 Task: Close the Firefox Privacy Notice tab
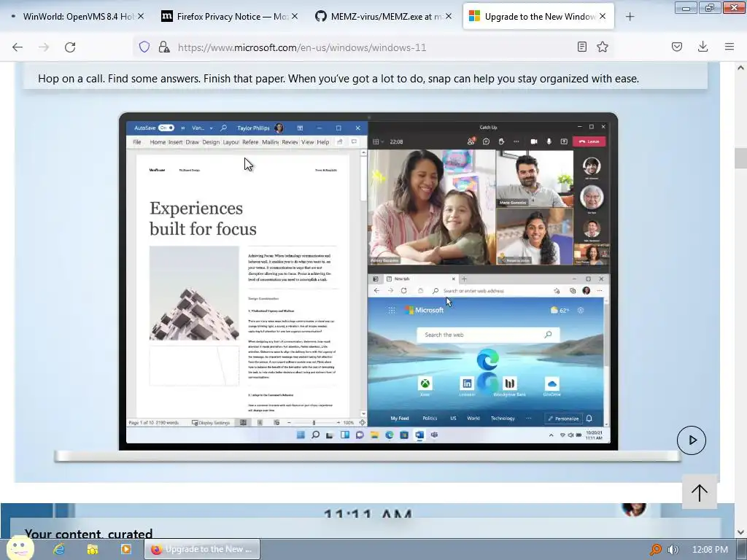pos(295,16)
